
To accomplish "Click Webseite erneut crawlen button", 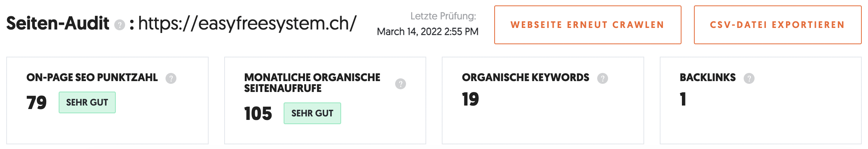I will (x=588, y=25).
